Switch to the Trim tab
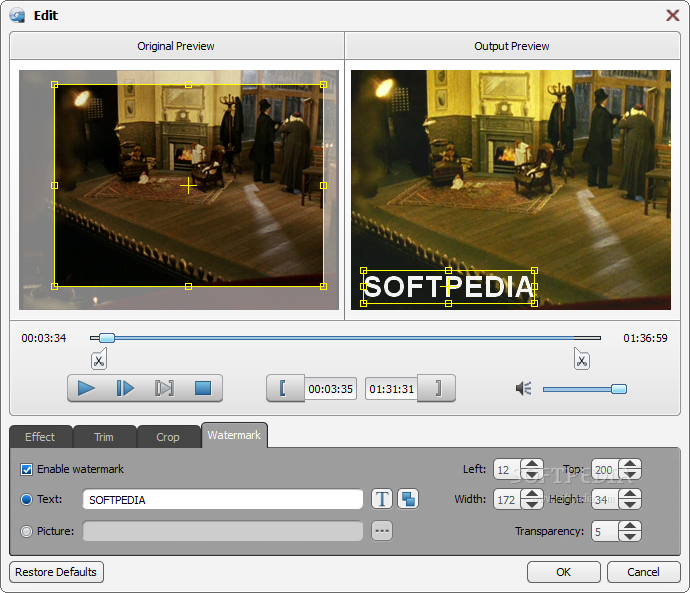 click(x=104, y=437)
